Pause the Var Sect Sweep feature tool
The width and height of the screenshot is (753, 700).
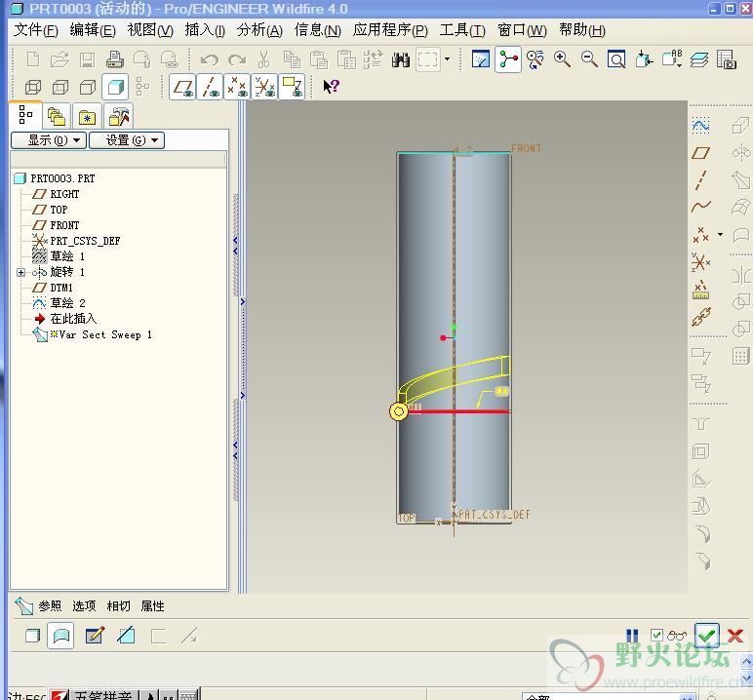point(632,636)
